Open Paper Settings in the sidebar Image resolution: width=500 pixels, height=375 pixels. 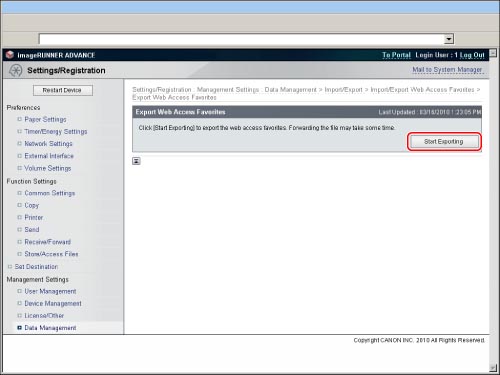click(x=45, y=119)
